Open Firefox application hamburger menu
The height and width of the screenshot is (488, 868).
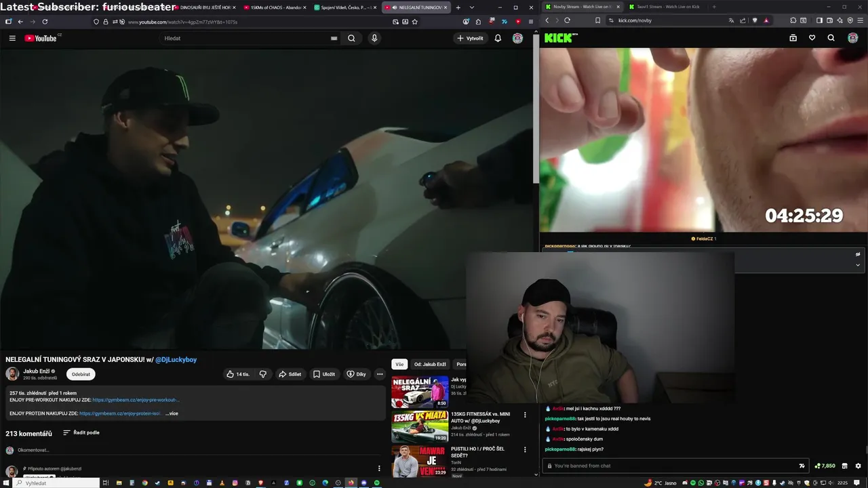[530, 22]
